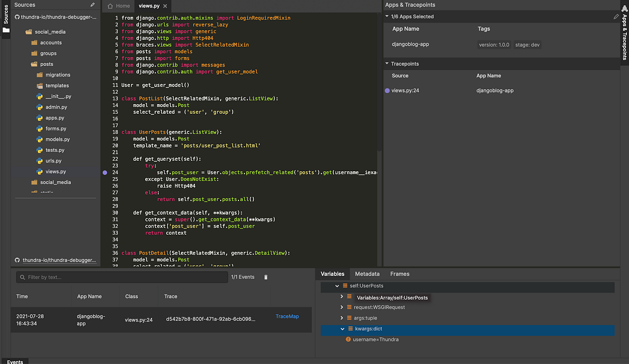The width and height of the screenshot is (629, 364).
Task: Switch to the Home tab
Action: [x=118, y=6]
